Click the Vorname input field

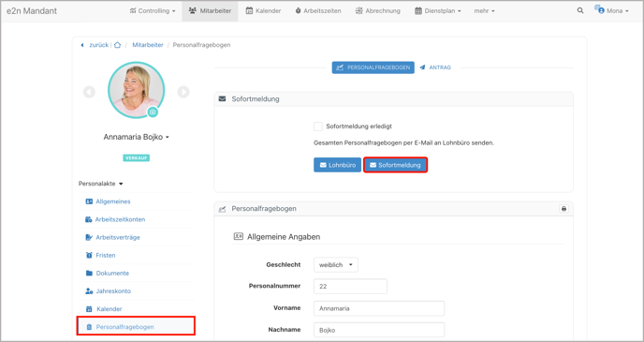click(379, 308)
